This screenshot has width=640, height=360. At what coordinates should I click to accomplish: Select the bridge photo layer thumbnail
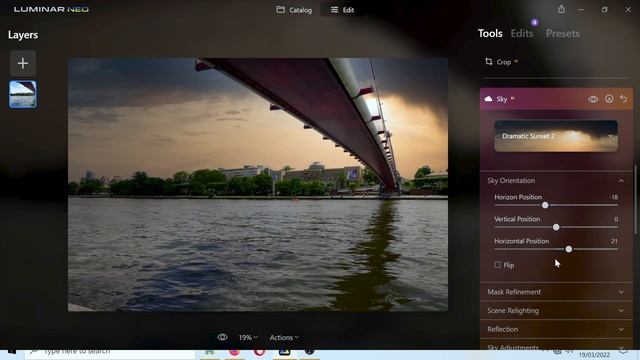coord(23,94)
